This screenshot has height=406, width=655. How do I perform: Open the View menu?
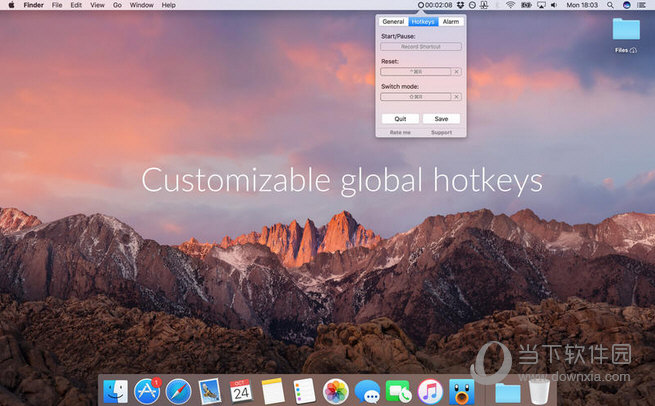point(97,5)
